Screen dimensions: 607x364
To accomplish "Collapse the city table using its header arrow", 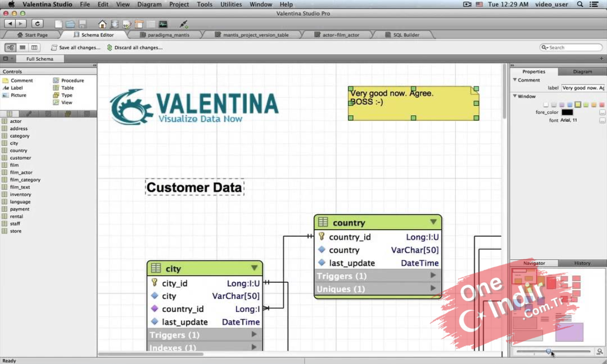I will coord(254,268).
